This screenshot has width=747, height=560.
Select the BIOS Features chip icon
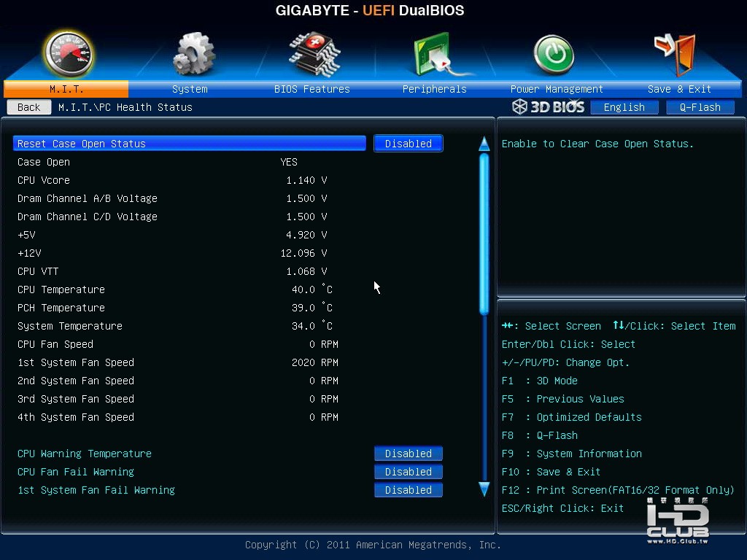(x=314, y=54)
